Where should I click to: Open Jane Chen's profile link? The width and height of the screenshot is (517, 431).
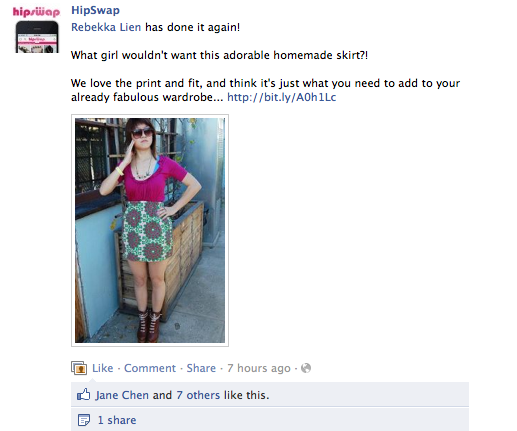pos(122,395)
